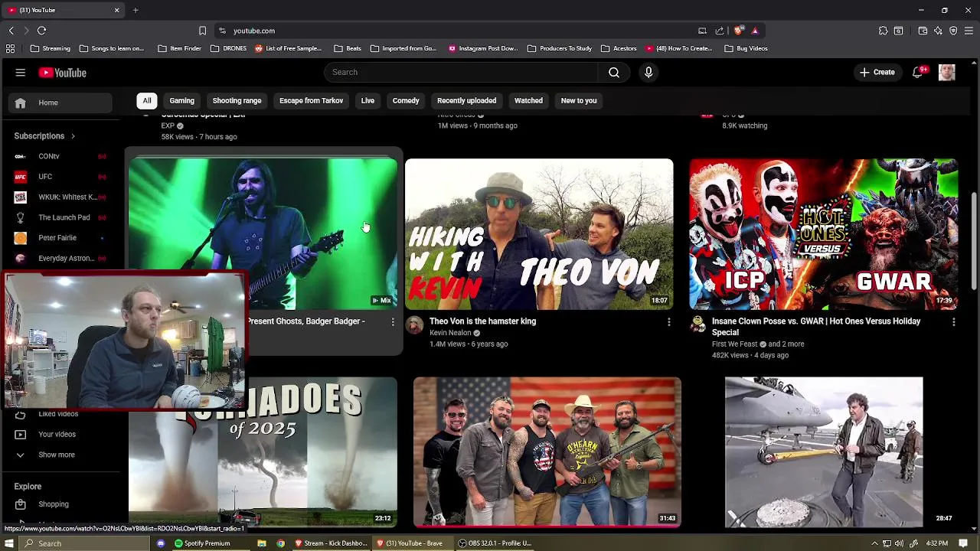Open the Kevin Nealon channel avatar
980x551 pixels.
point(414,325)
